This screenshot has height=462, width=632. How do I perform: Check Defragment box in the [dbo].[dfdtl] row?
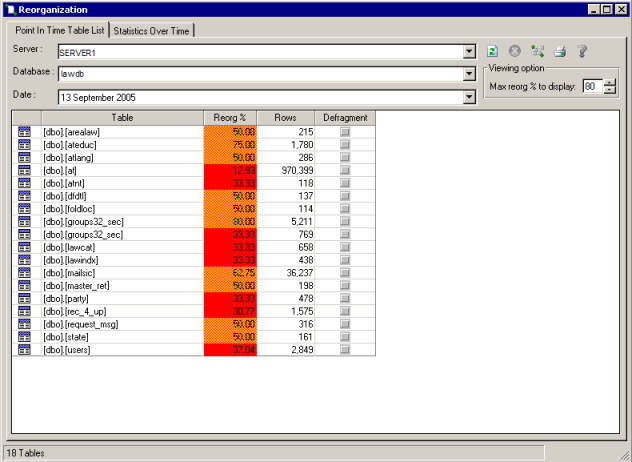coord(345,196)
